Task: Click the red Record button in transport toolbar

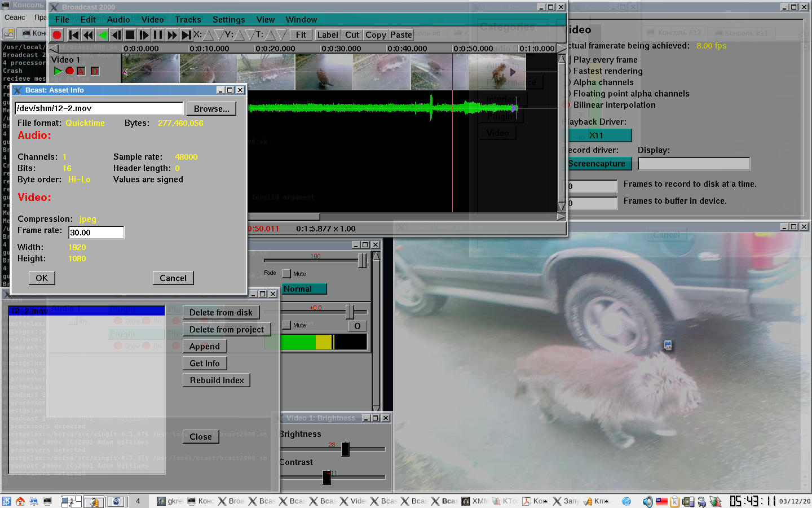Action: [57, 35]
